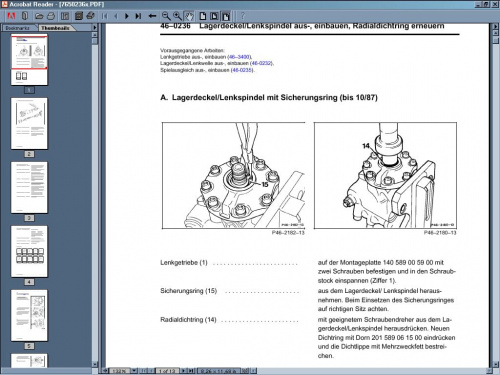
Task: Click the Open file folder icon
Action: coord(39,16)
